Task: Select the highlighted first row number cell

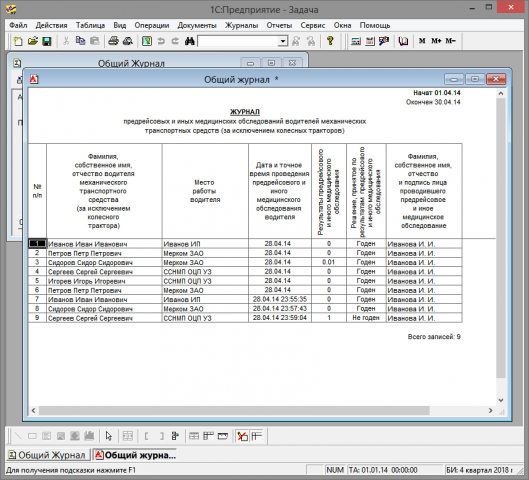Action: point(37,244)
